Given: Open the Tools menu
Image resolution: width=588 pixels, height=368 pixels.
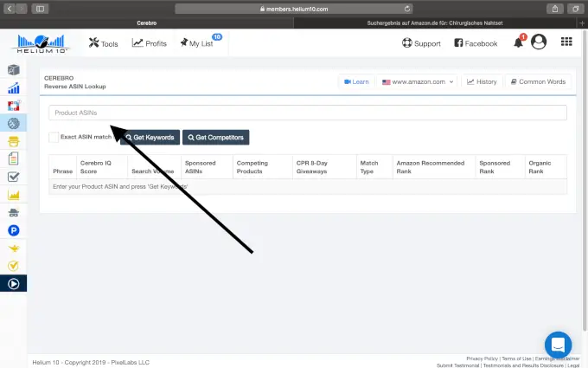Looking at the screenshot, I should pyautogui.click(x=104, y=43).
